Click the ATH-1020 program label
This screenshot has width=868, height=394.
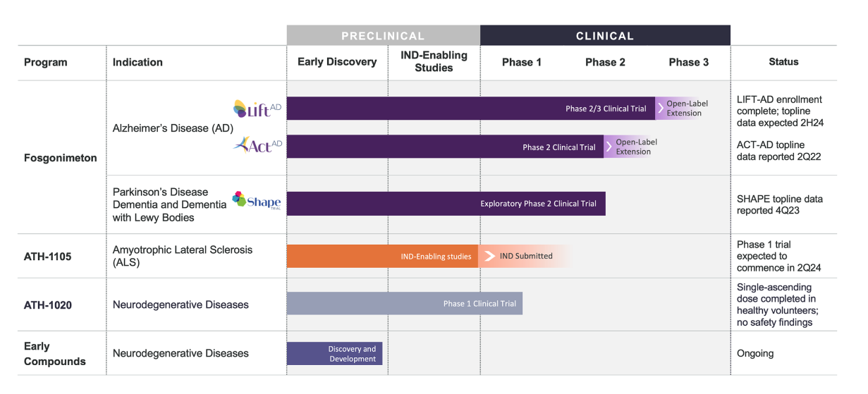(48, 304)
